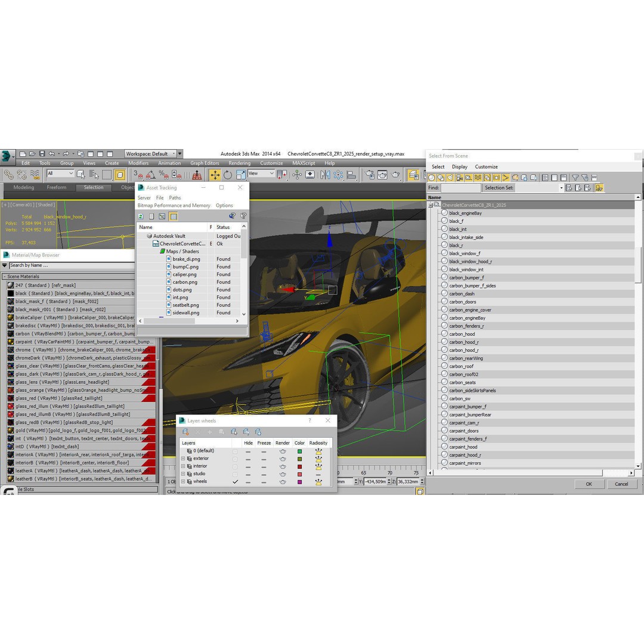The height and width of the screenshot is (644, 644).
Task: Click the funnel filter icon in Select From Scene
Action: pyautogui.click(x=575, y=178)
